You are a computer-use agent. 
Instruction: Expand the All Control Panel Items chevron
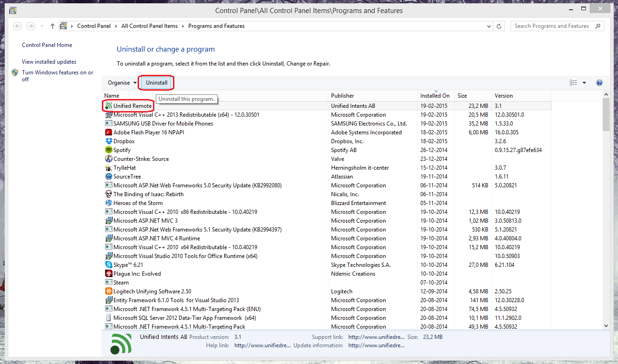click(183, 26)
